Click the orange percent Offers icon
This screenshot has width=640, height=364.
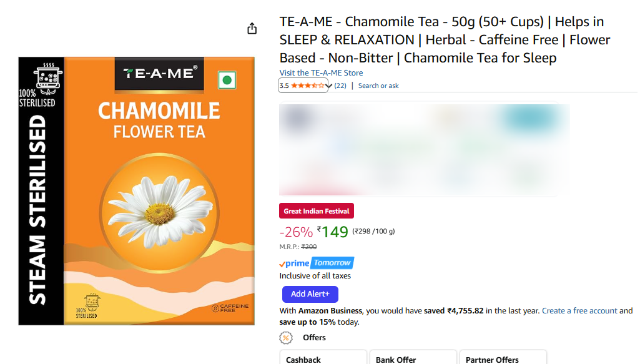pos(286,338)
